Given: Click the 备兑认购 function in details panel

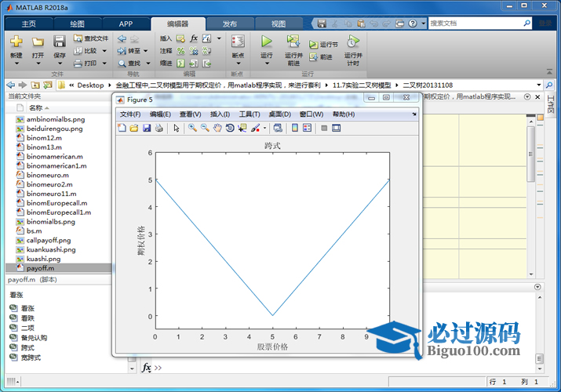Looking at the screenshot, I should click(x=34, y=338).
